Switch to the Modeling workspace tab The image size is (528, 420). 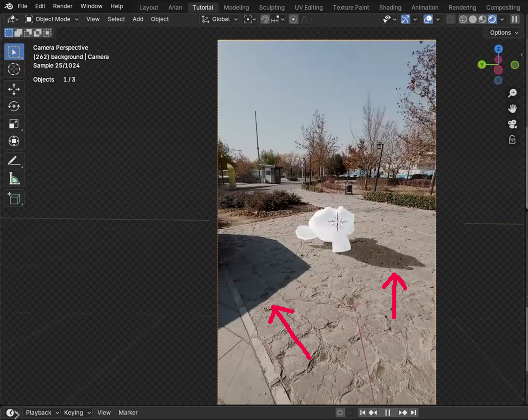[236, 7]
